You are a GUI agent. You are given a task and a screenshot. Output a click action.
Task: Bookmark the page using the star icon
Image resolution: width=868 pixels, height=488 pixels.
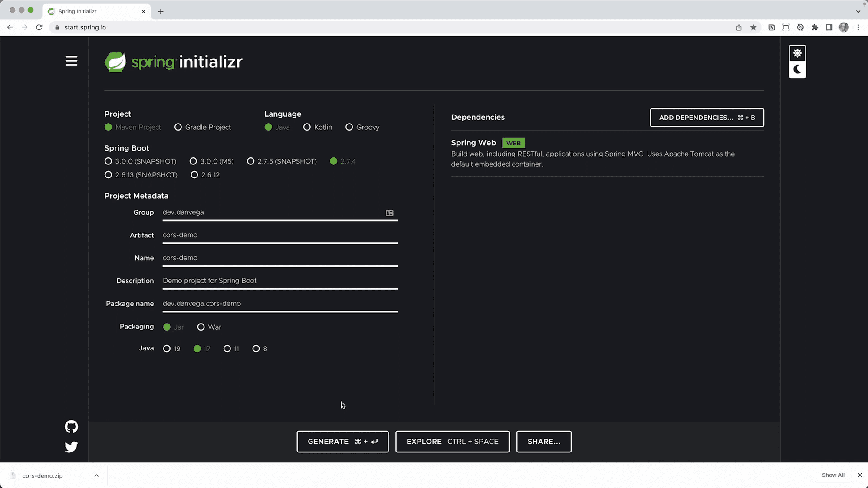pyautogui.click(x=754, y=27)
